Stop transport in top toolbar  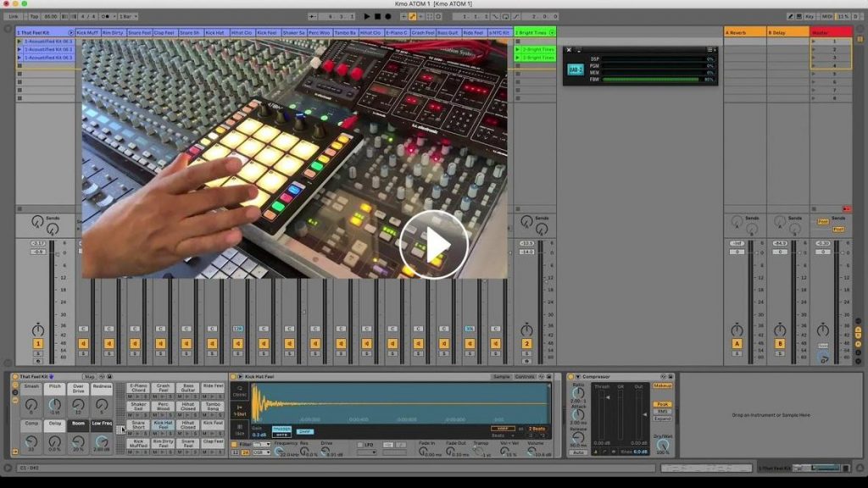point(377,17)
